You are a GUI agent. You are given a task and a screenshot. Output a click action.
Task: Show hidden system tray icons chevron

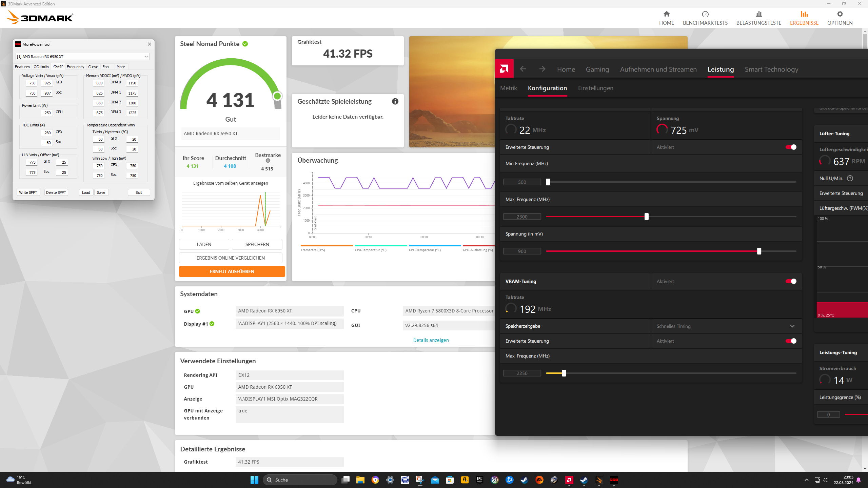[807, 480]
